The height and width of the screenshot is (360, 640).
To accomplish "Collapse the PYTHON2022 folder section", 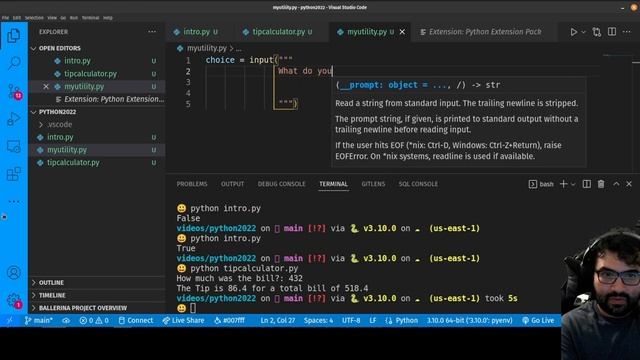I will pos(57,112).
